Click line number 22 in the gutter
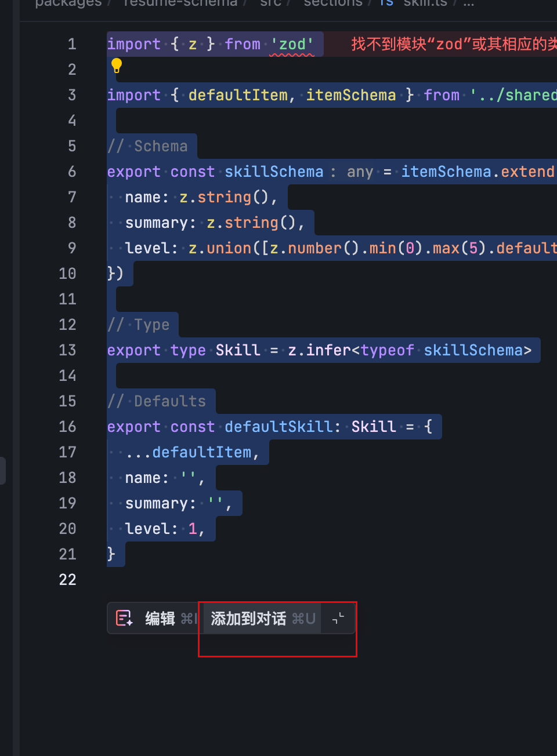This screenshot has height=756, width=557. tap(67, 579)
